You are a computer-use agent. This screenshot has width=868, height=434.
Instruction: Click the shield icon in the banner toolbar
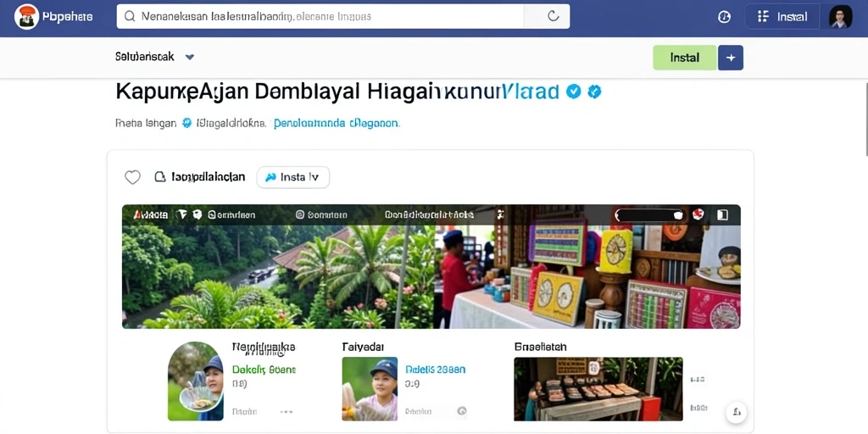(x=197, y=214)
